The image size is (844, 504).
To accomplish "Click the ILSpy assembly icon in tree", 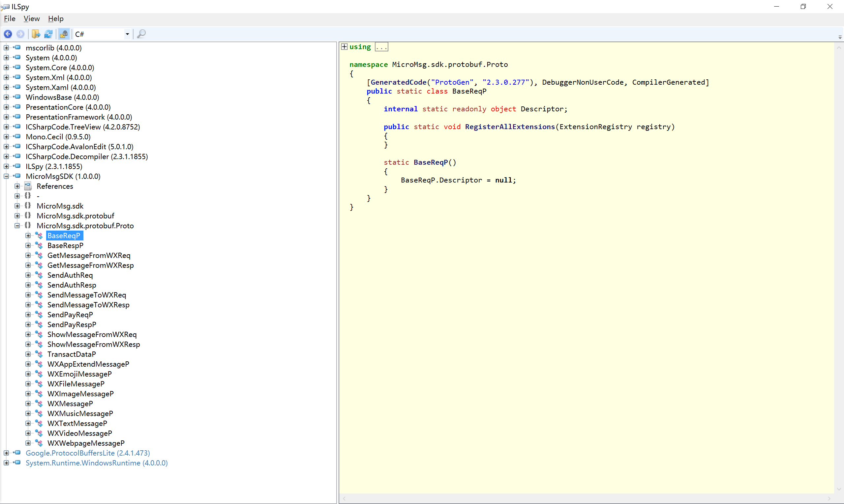I will [17, 166].
